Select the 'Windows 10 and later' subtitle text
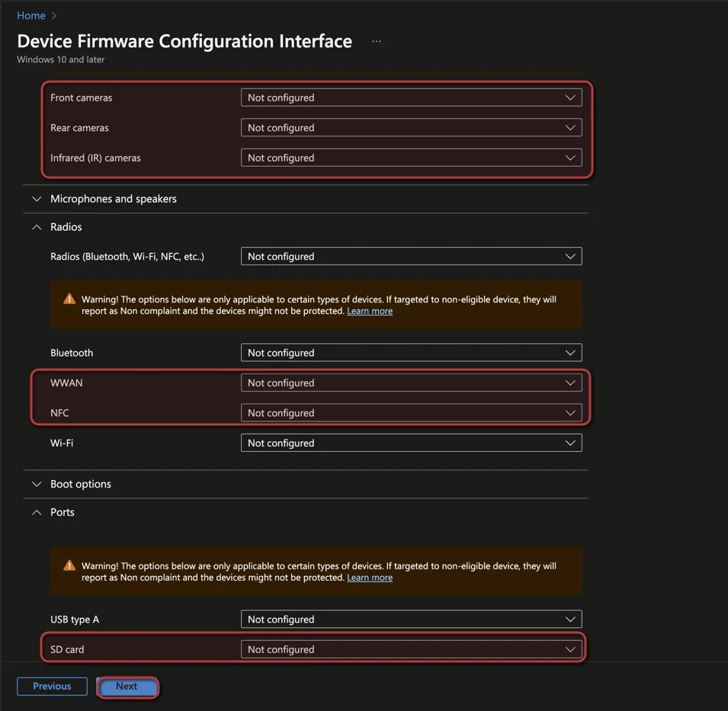This screenshot has width=728, height=711. click(61, 59)
